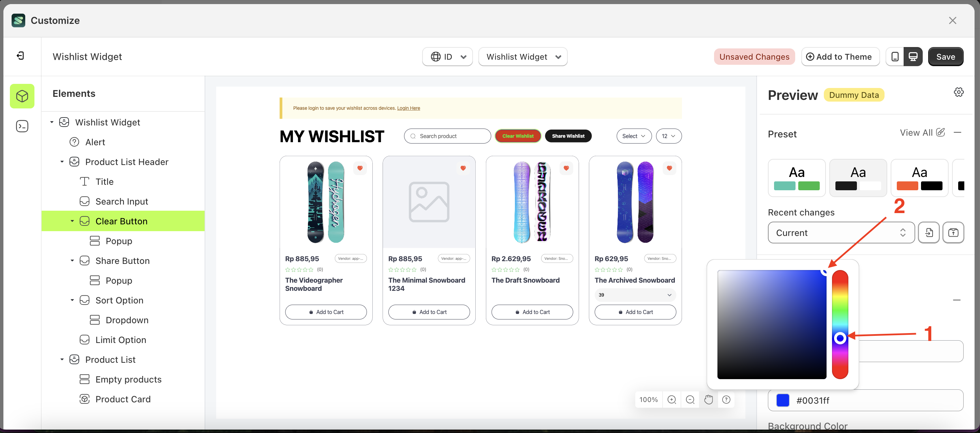The width and height of the screenshot is (980, 433).
Task: Activate the hand pan tool
Action: pyautogui.click(x=708, y=400)
